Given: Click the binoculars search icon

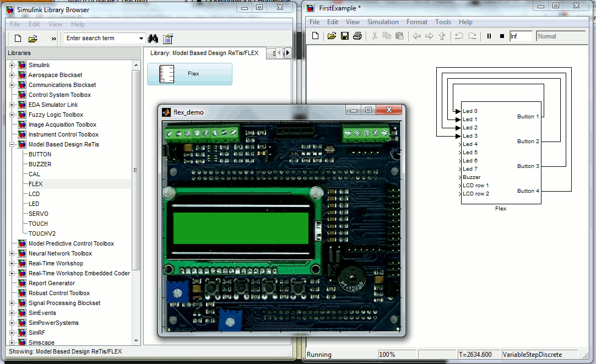Looking at the screenshot, I should [153, 39].
